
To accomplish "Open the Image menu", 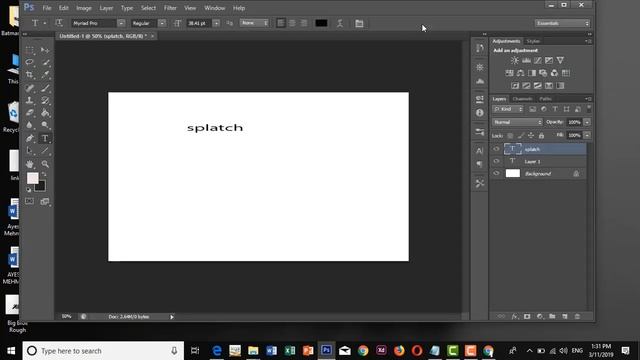I will point(84,8).
